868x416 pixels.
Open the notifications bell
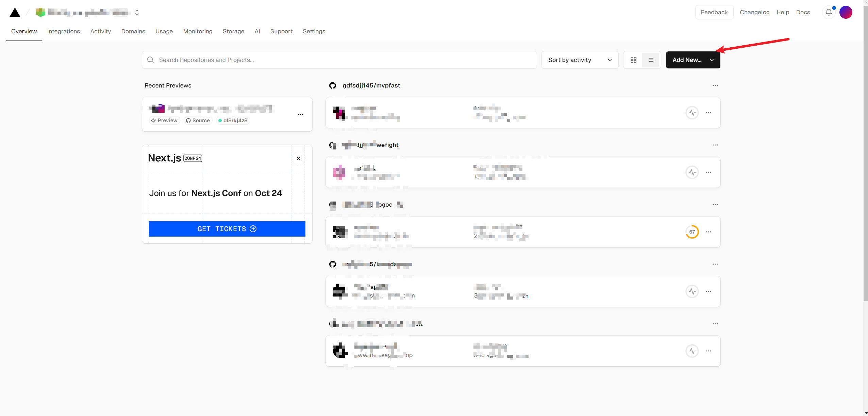[x=829, y=12]
